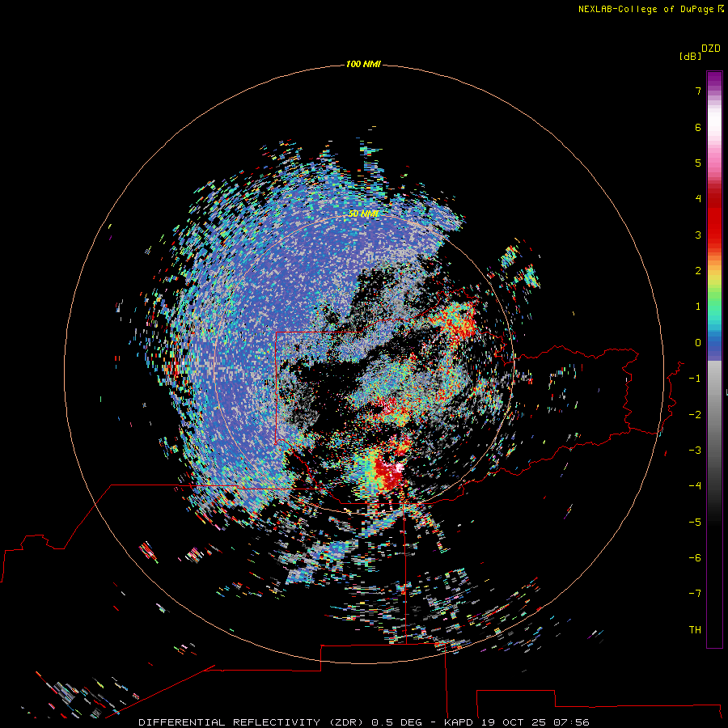Click the -3 value on the dB scale
This screenshot has width=728, height=728.
click(695, 451)
